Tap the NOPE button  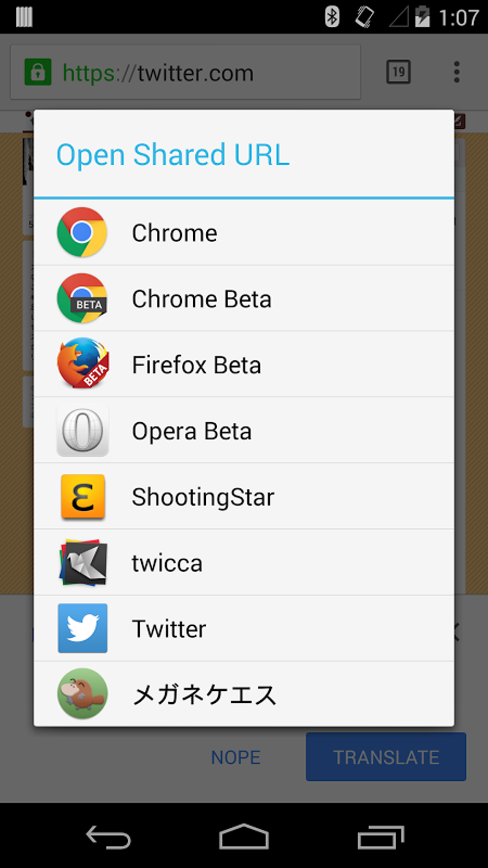[x=236, y=757]
